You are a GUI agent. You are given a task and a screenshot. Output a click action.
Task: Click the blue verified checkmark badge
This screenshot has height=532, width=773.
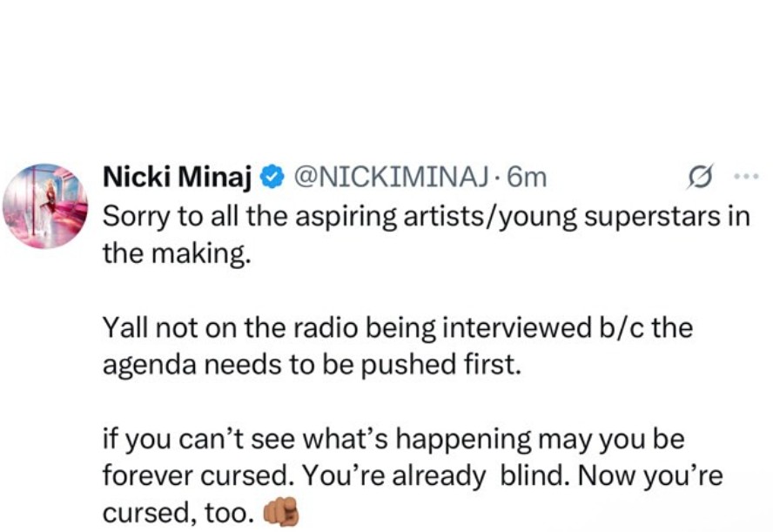(272, 178)
